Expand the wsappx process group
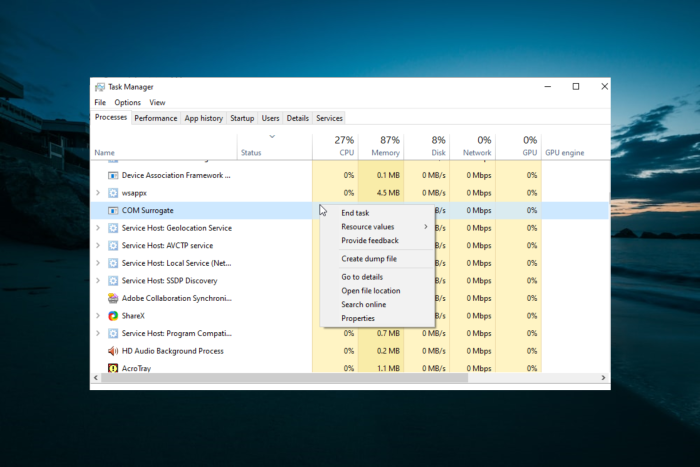Viewport: 700px width, 467px height. pyautogui.click(x=97, y=193)
